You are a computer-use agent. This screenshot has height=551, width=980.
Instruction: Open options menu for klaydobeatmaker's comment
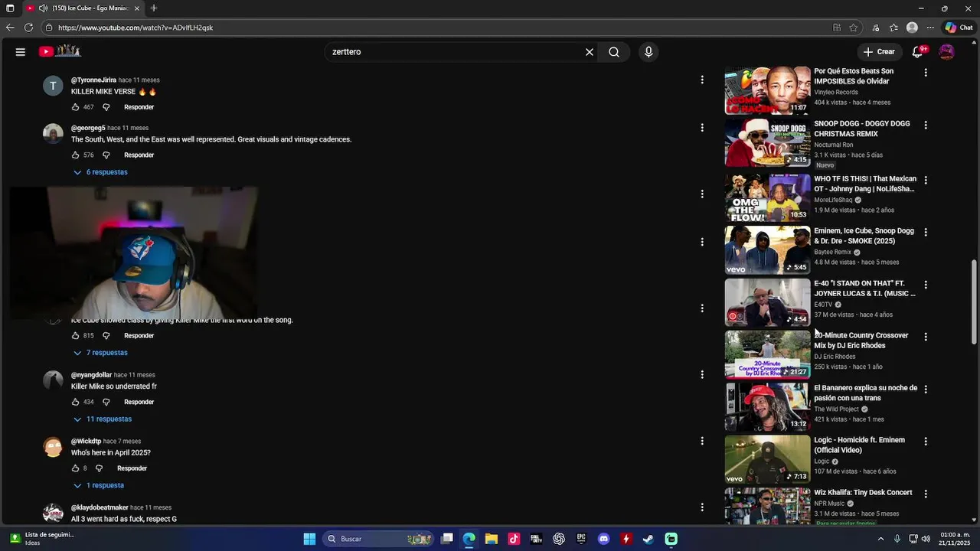click(702, 507)
